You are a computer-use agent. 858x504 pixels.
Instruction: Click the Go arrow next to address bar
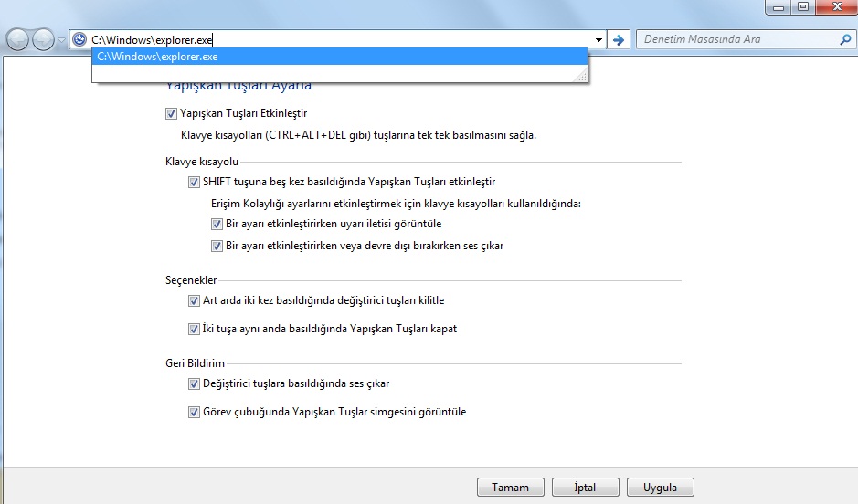(x=619, y=40)
